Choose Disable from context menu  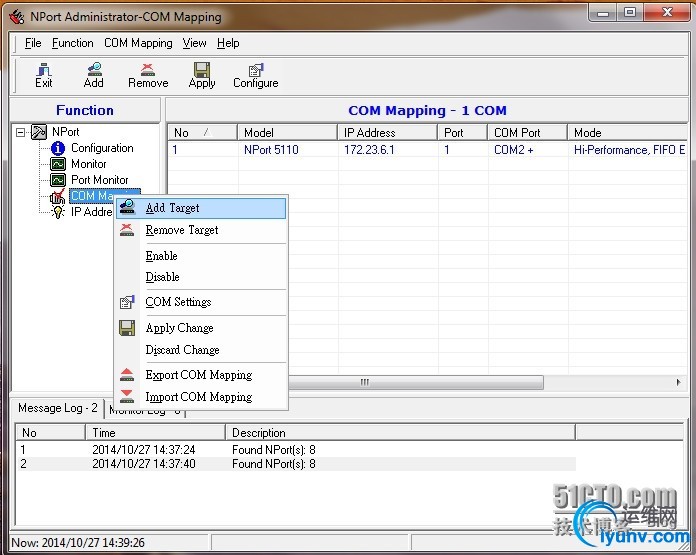click(201, 277)
